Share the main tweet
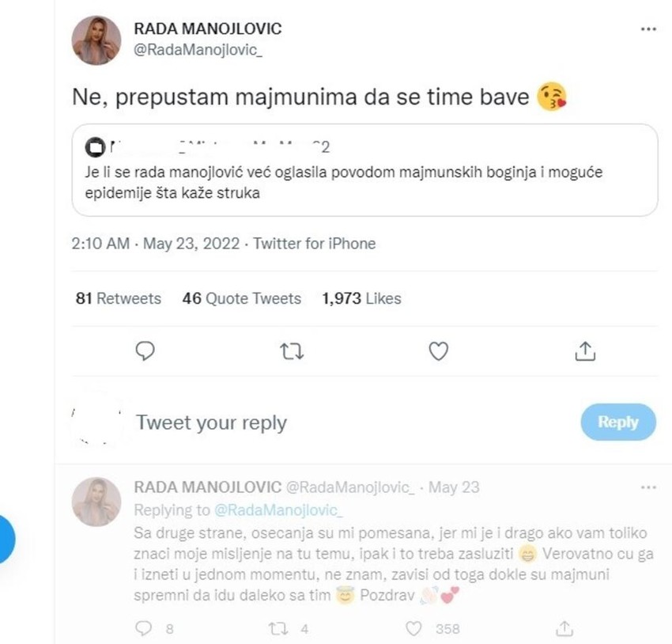The height and width of the screenshot is (644, 672). (584, 351)
